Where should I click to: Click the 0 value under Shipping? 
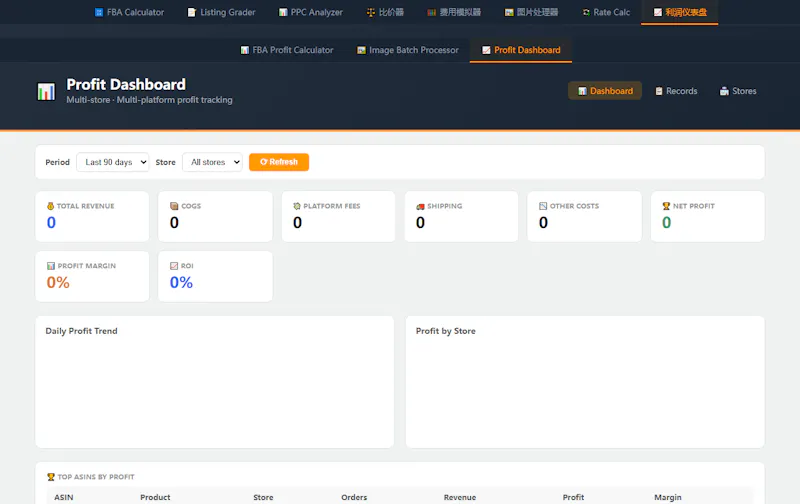click(420, 222)
